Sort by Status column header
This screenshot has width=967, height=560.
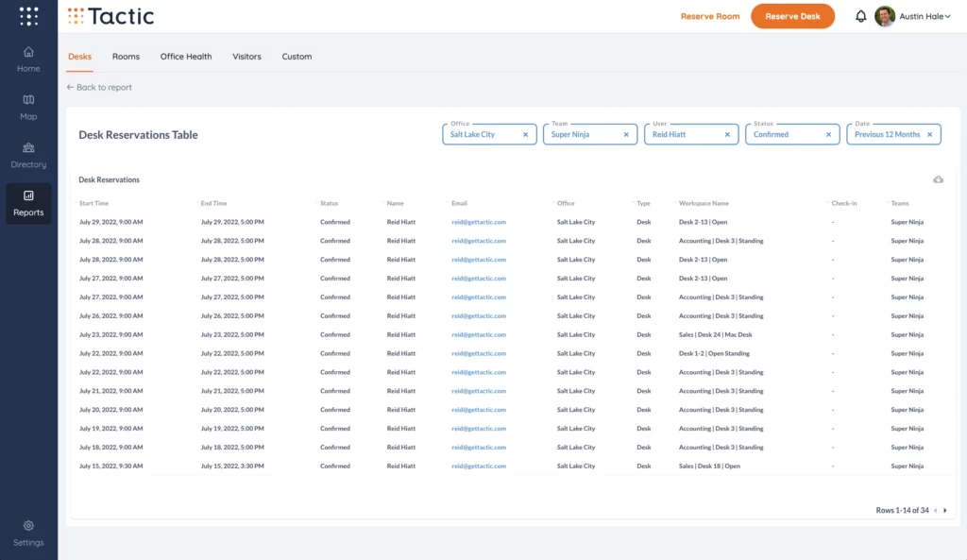point(329,203)
